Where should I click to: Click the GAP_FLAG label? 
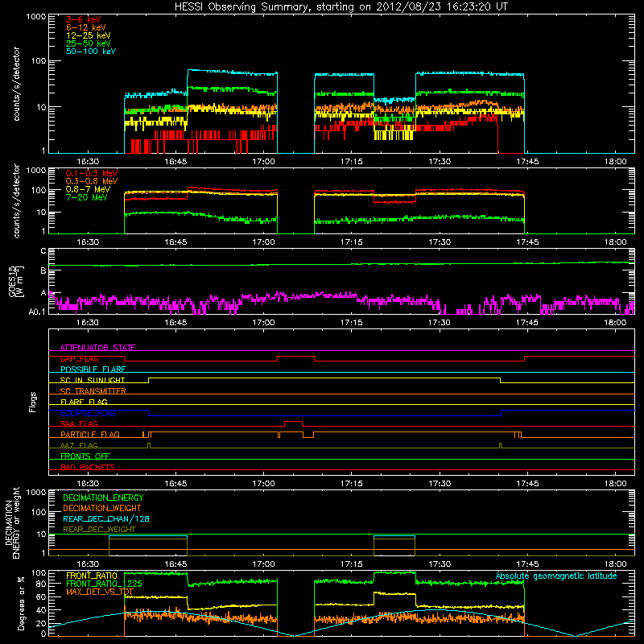[x=79, y=358]
